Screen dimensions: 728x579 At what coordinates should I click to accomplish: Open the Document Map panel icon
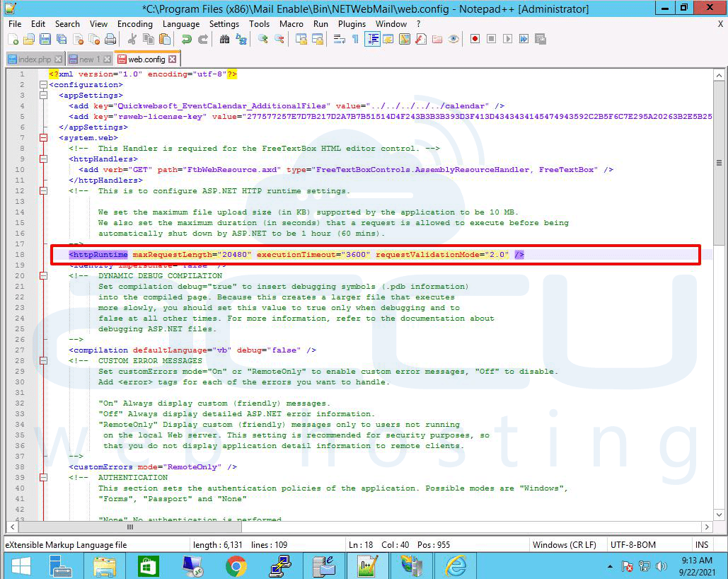pos(405,40)
